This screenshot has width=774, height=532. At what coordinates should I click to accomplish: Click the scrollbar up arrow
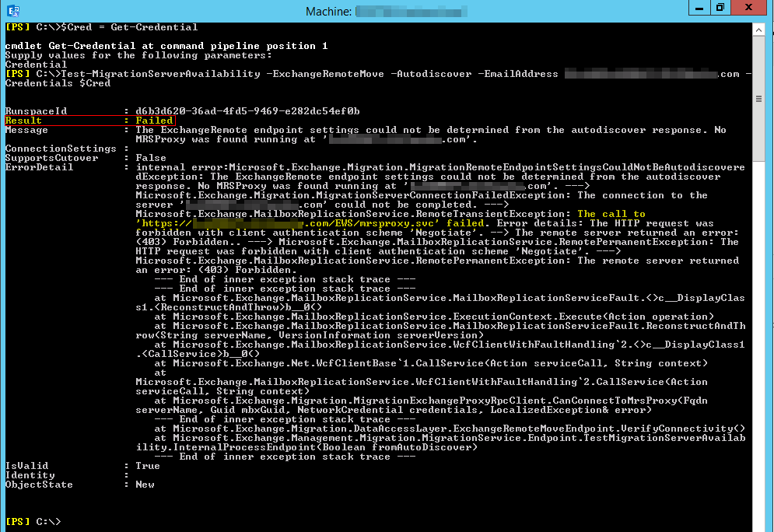pos(759,29)
